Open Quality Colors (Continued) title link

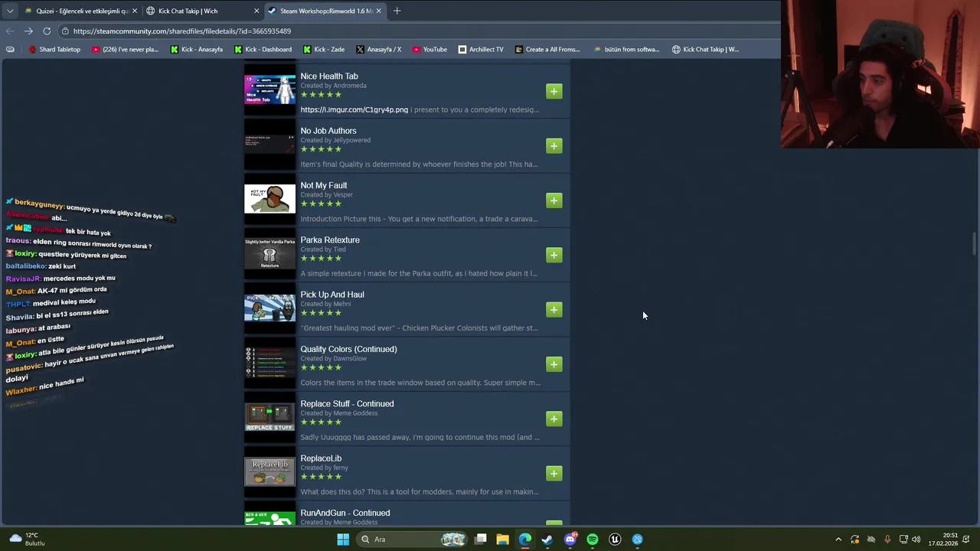pos(348,349)
